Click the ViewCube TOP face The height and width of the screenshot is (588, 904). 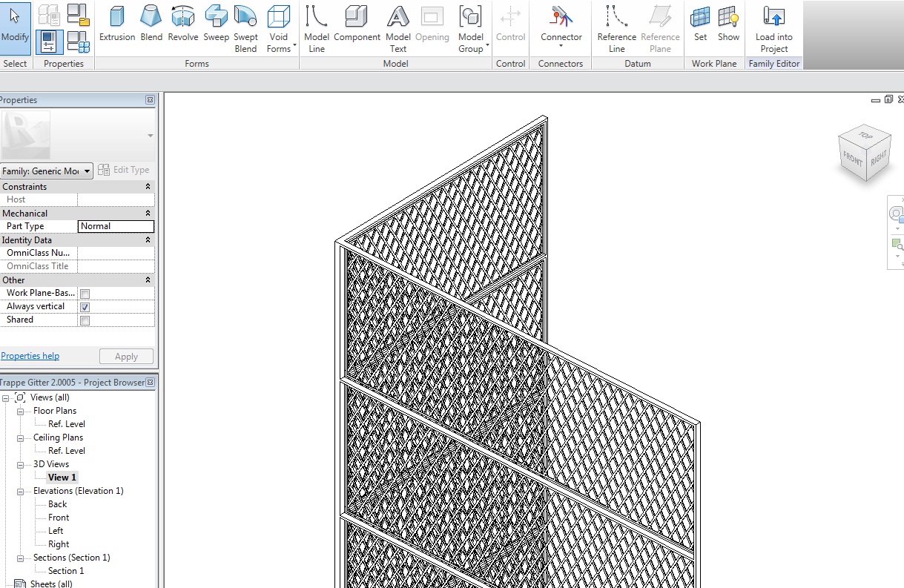coord(865,135)
